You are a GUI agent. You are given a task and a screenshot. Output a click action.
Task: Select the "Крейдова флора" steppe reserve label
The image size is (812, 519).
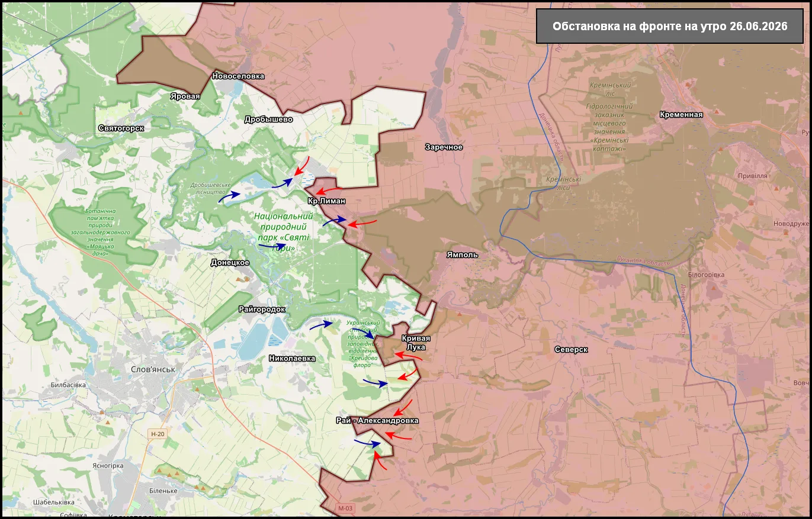[x=362, y=344]
